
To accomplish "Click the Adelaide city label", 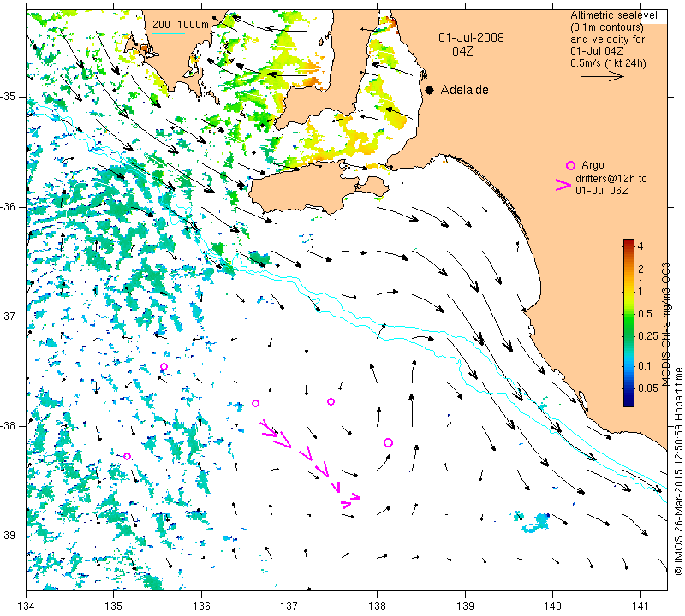I will 464,90.
